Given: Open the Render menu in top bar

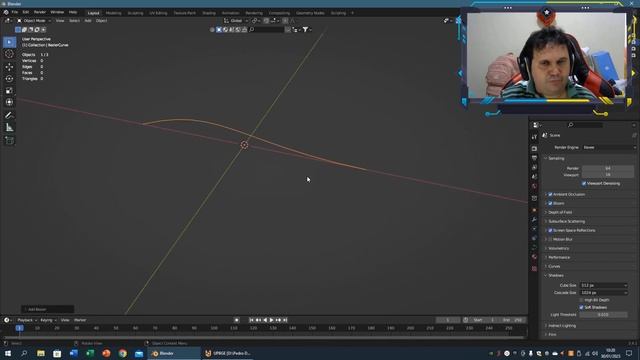Looking at the screenshot, I should click(40, 12).
